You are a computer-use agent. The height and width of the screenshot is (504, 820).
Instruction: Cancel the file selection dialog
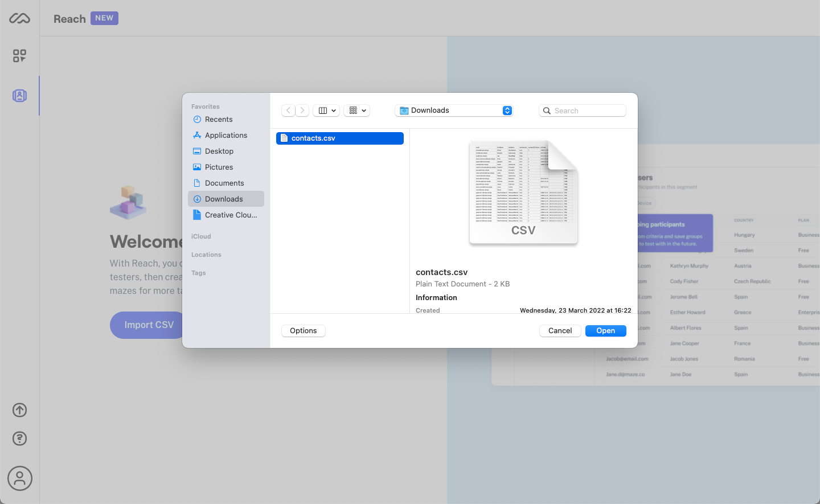point(560,330)
